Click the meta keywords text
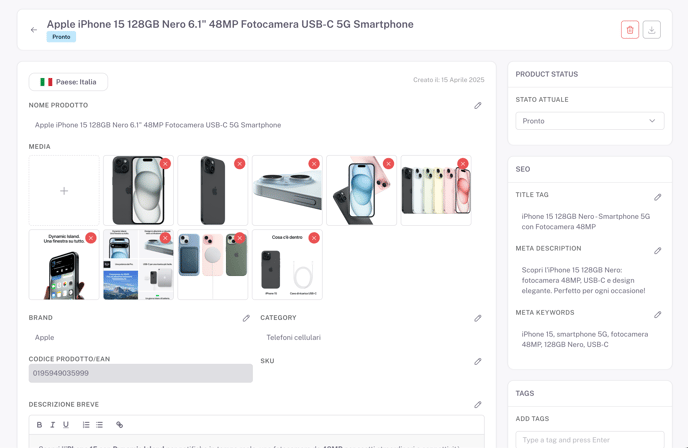688x448 pixels. (585, 339)
